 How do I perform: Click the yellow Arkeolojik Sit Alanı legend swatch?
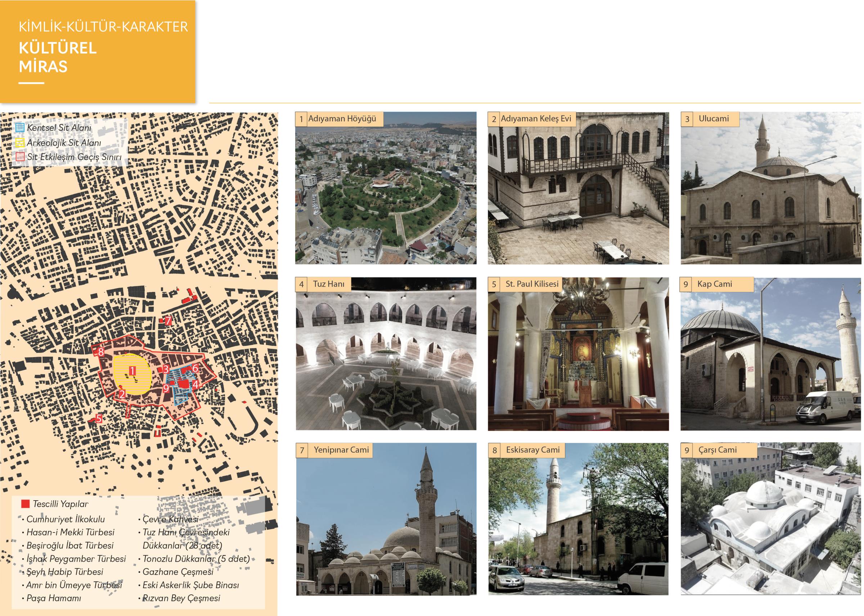20,143
